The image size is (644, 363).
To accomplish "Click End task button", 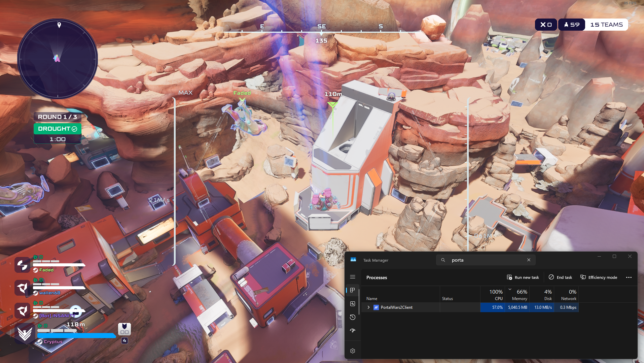I will (560, 277).
